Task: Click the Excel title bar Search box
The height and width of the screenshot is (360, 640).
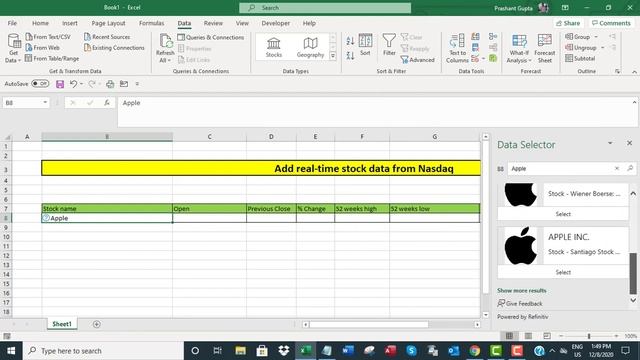Action: point(325,8)
